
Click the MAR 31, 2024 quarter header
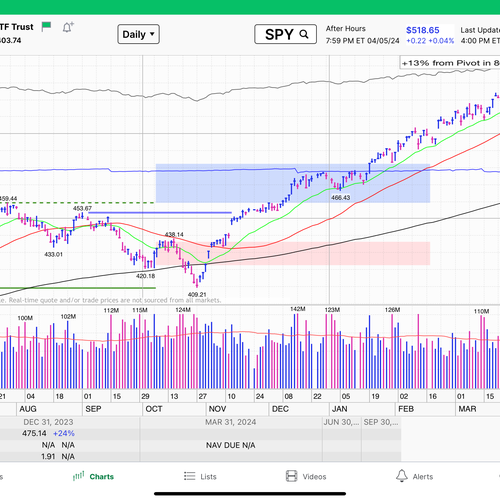click(x=231, y=422)
